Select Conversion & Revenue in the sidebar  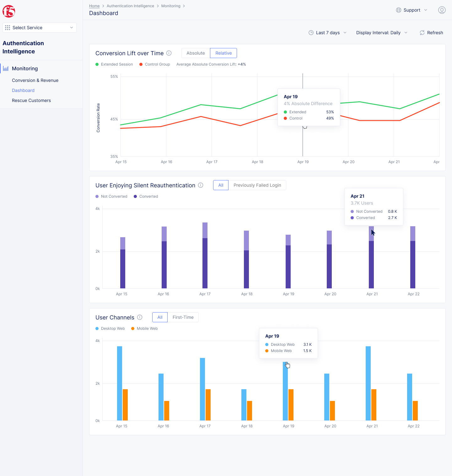tap(35, 80)
